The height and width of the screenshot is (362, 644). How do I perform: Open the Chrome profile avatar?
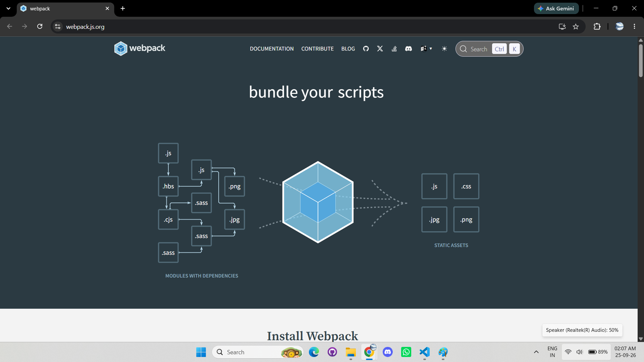pos(620,26)
